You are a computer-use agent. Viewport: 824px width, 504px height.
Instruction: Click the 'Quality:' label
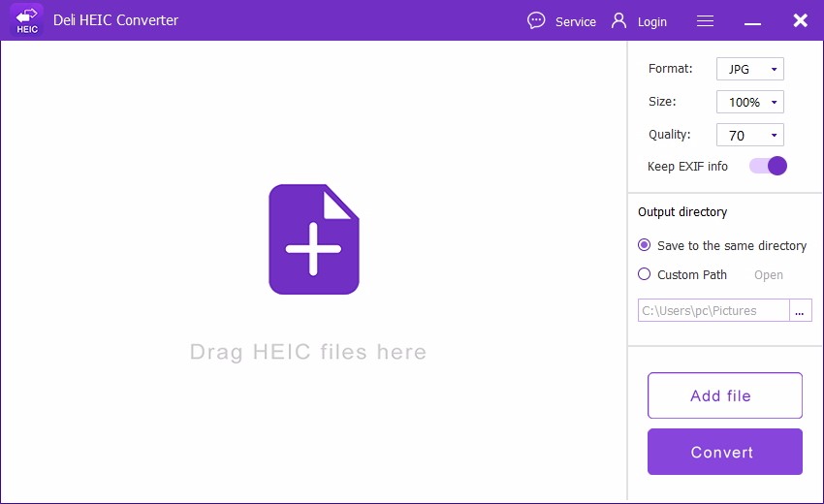tap(669, 135)
